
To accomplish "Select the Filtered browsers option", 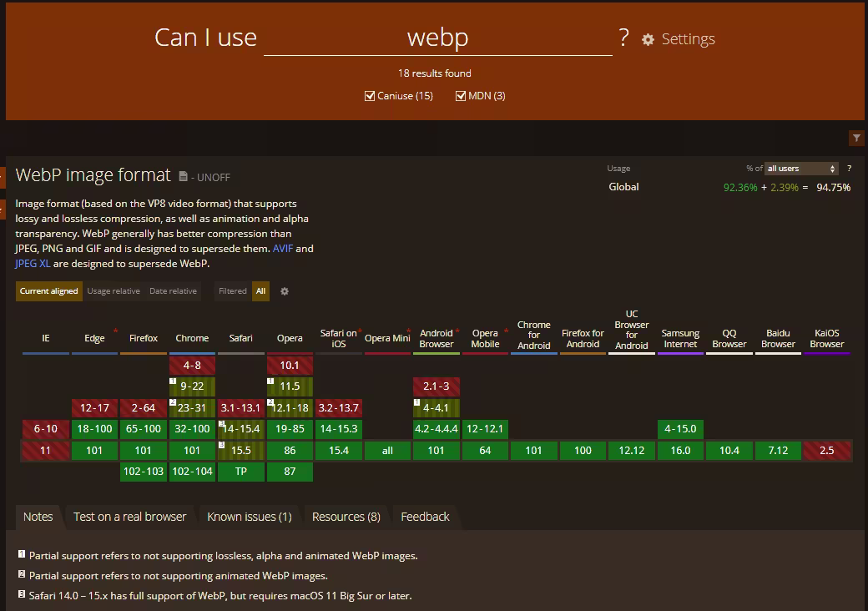I will pyautogui.click(x=233, y=291).
